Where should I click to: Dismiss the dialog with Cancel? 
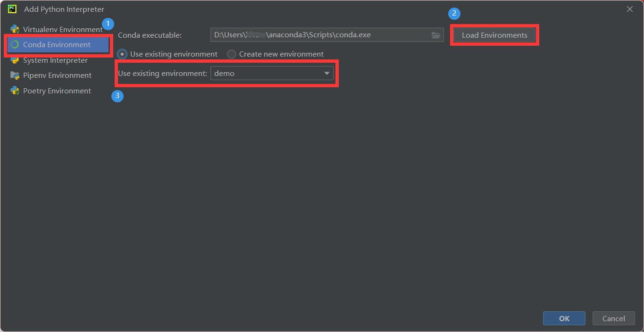pos(614,318)
